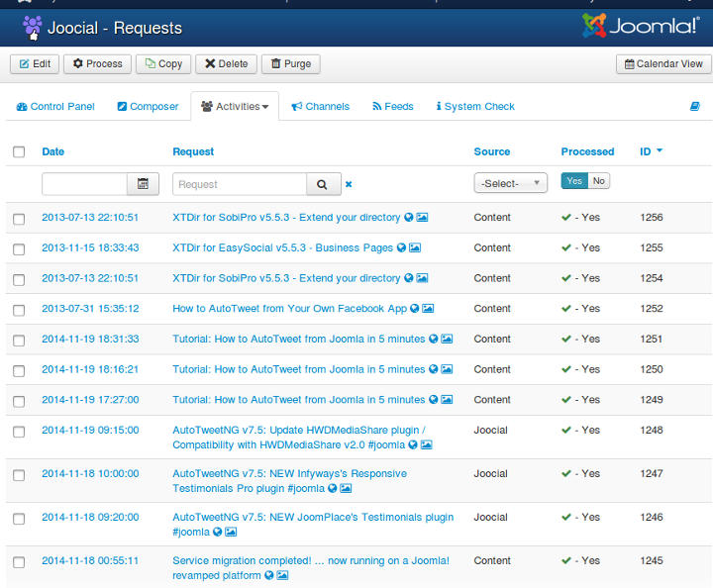
Task: Check the row with ID 1254
Action: coord(19,280)
